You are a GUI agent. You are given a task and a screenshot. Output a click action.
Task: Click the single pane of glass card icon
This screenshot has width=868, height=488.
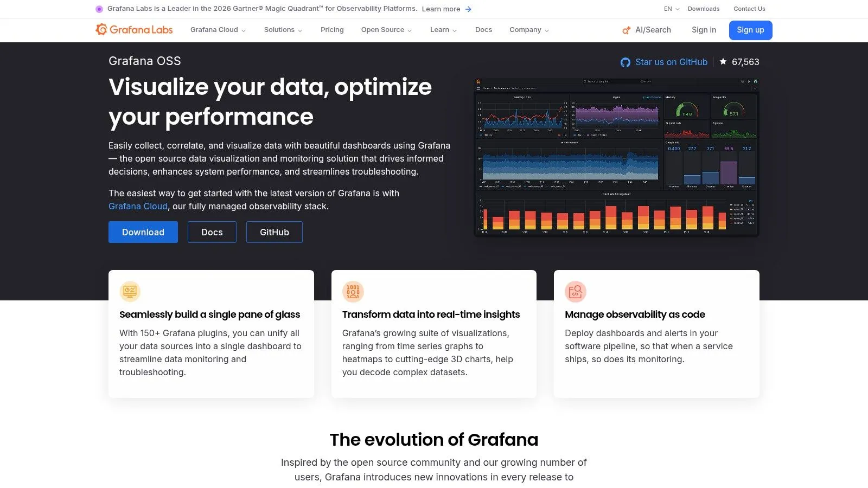[x=130, y=292]
